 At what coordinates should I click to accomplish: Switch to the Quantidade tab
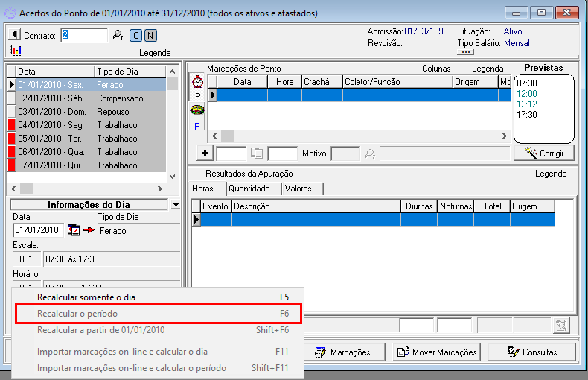(x=249, y=189)
